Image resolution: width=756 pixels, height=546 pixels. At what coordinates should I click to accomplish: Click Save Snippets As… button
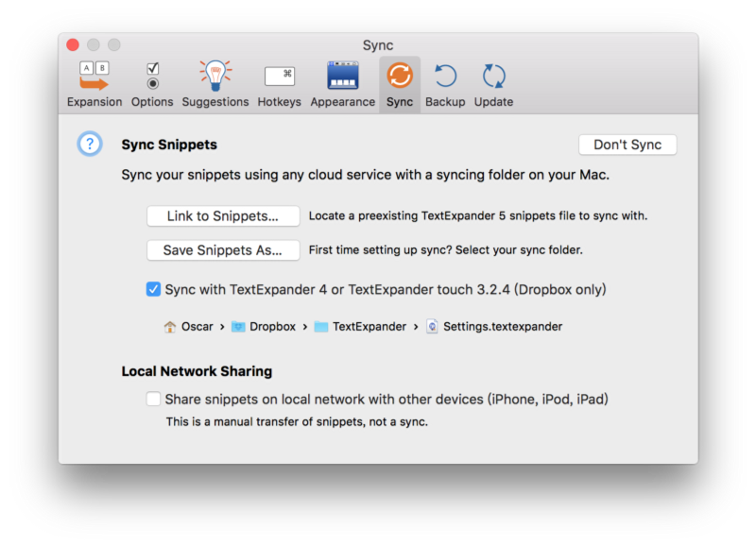223,250
